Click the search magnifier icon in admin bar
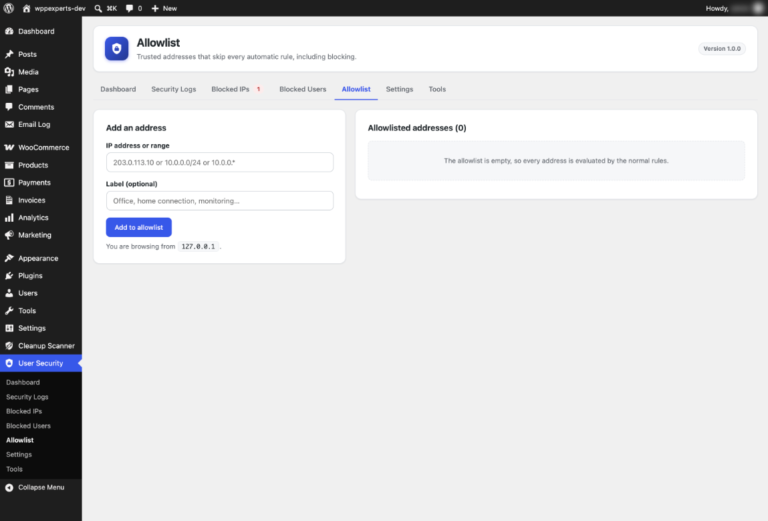Image resolution: width=768 pixels, height=521 pixels. click(x=98, y=8)
